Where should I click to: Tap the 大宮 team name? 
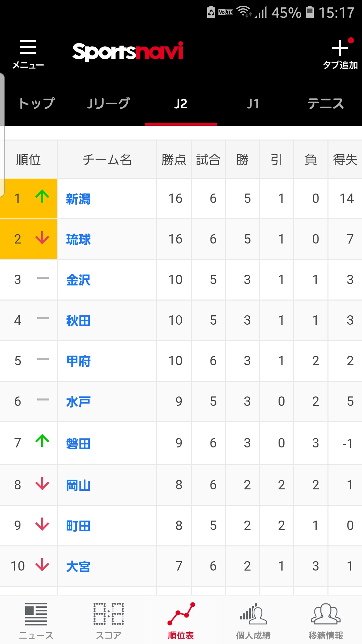(x=78, y=567)
